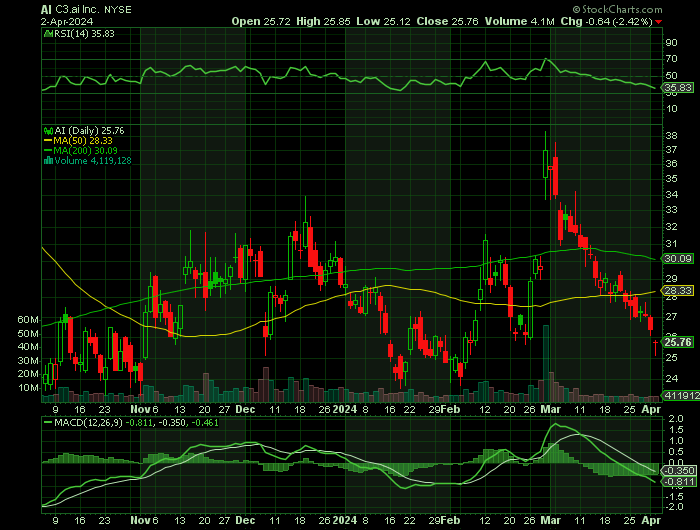Click the Open 25.72 value
700x530 pixels.
tap(261, 21)
